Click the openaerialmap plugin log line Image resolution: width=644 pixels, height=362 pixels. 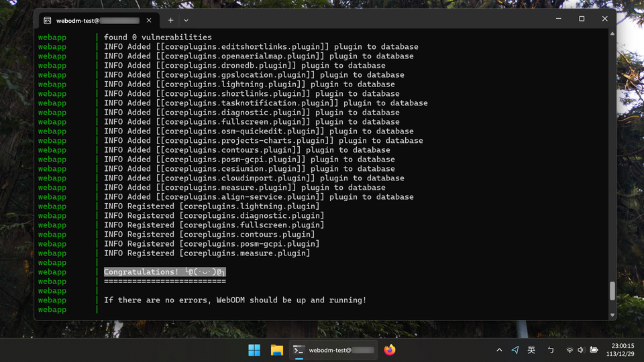pyautogui.click(x=259, y=56)
